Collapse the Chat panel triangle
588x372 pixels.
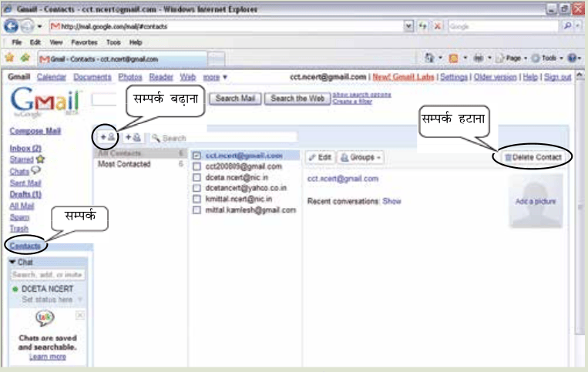13,262
